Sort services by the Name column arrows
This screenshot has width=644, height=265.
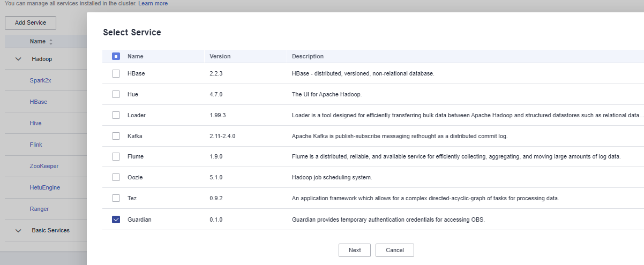51,42
